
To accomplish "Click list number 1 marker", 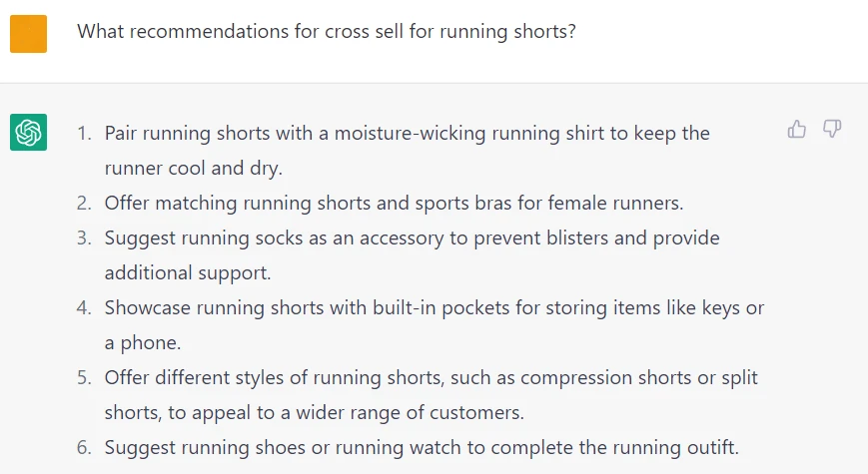I will (84, 133).
